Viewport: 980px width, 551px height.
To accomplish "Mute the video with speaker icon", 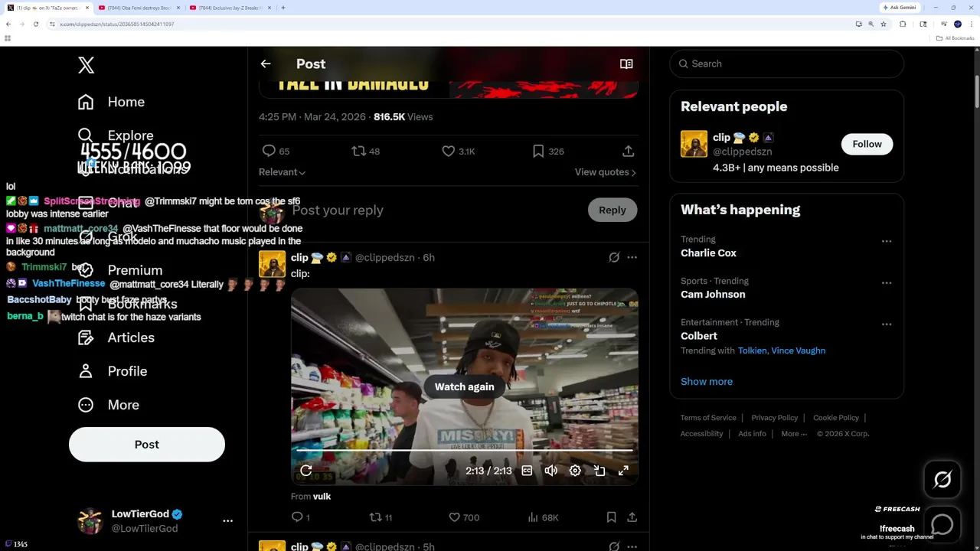I will pyautogui.click(x=551, y=471).
